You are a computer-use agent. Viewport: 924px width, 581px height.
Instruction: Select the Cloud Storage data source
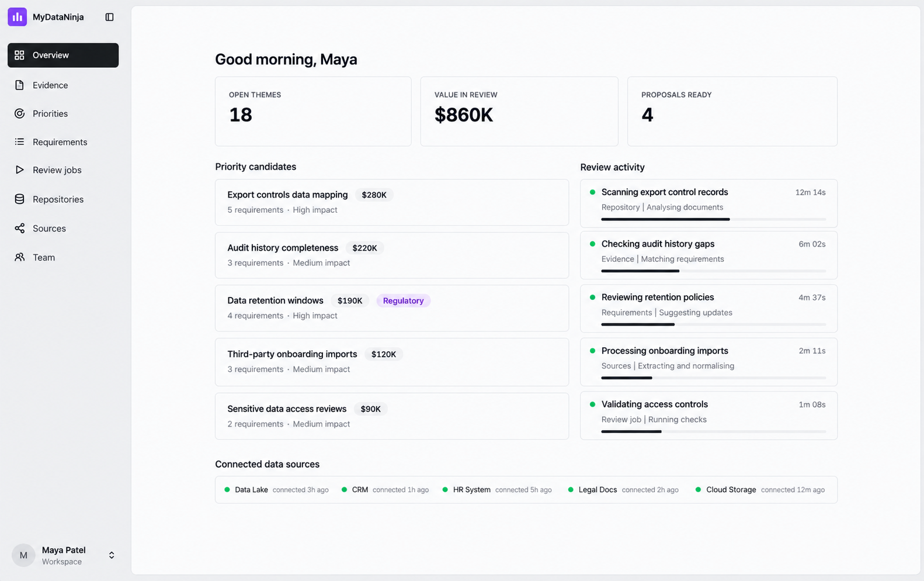760,490
